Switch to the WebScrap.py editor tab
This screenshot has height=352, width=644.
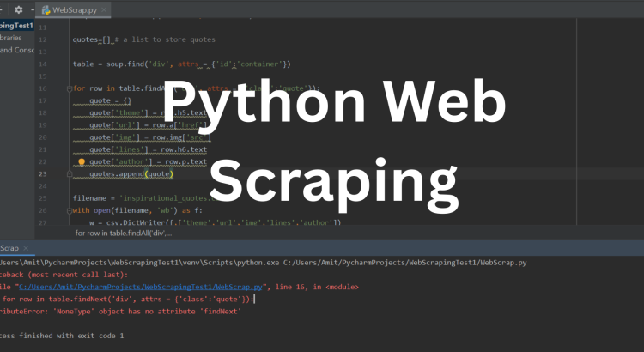pos(75,9)
